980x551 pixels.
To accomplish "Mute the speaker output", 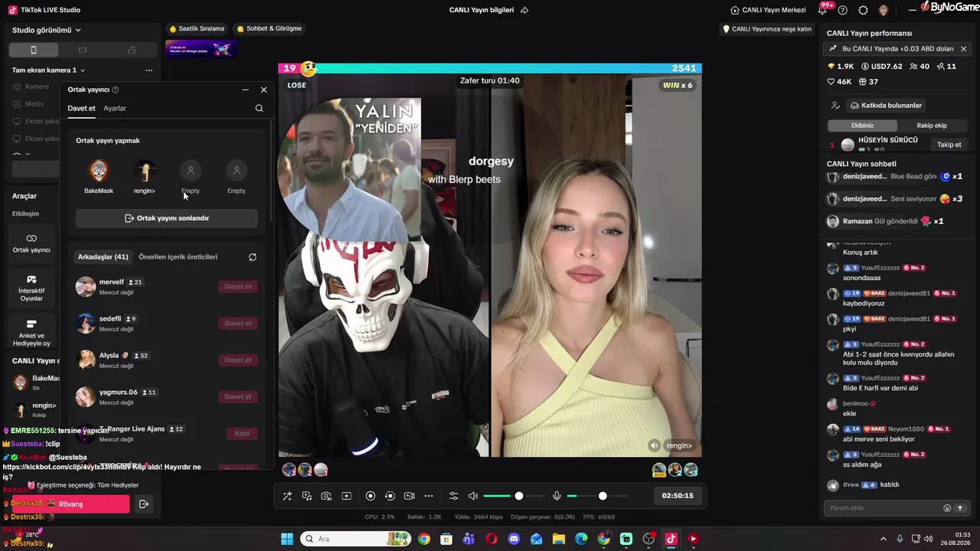I will [x=473, y=496].
